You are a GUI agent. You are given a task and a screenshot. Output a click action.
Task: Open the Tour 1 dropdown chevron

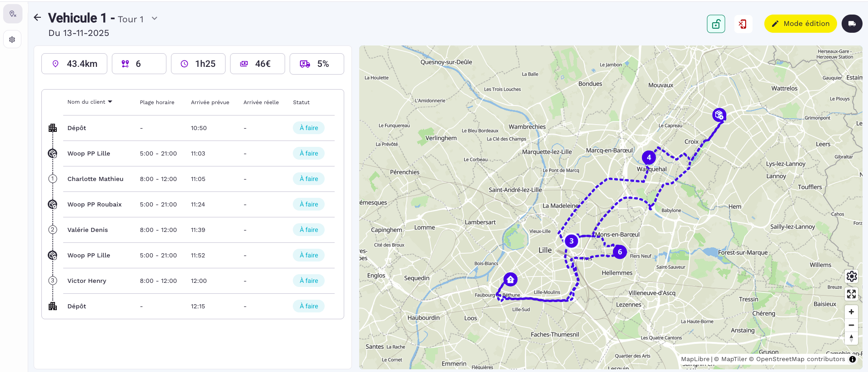(155, 19)
